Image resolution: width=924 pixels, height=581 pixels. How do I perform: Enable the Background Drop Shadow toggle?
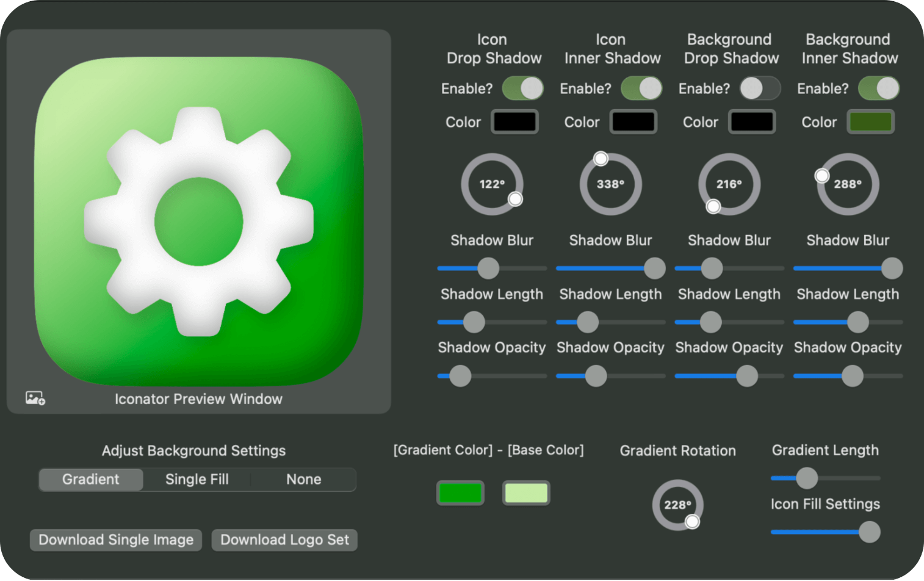(x=760, y=88)
